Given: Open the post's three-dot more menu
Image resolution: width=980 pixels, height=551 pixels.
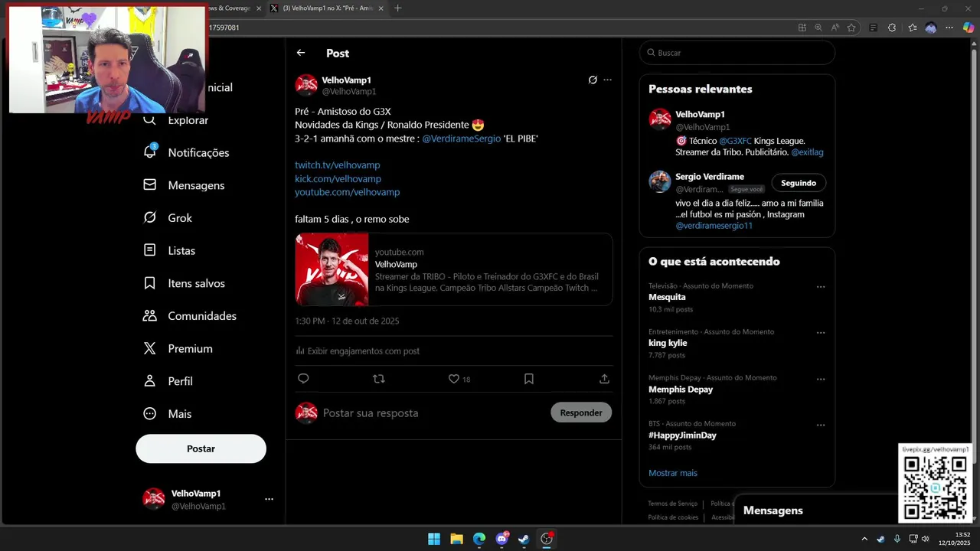Looking at the screenshot, I should (x=608, y=80).
